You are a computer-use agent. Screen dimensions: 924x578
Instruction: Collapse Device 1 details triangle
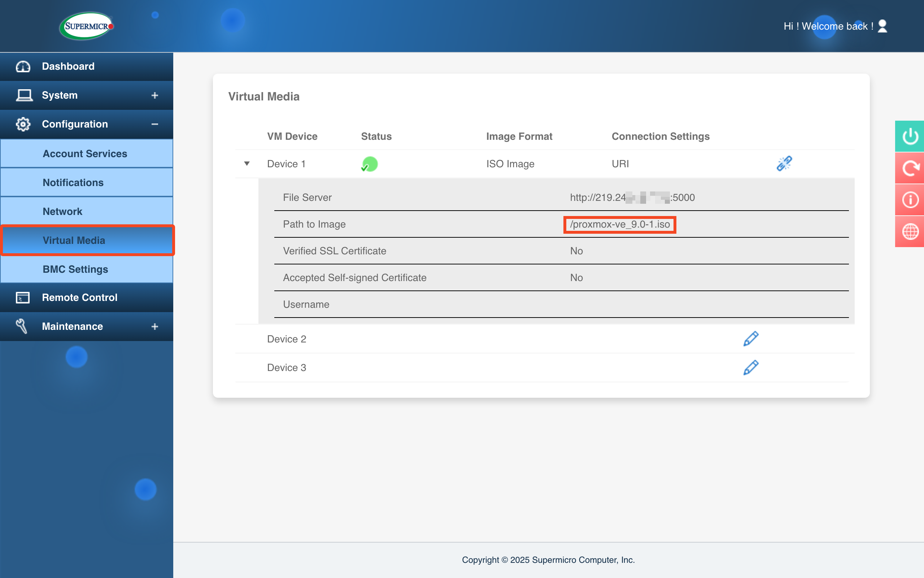(x=247, y=164)
